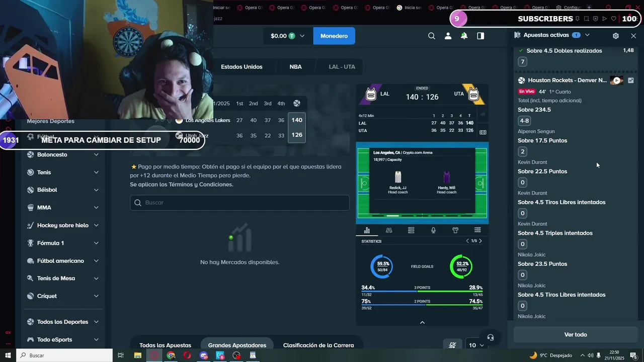Viewport: 644px width, 362px height.
Task: Toggle the scoreboard view icon beside UTA totals
Action: coord(483,132)
